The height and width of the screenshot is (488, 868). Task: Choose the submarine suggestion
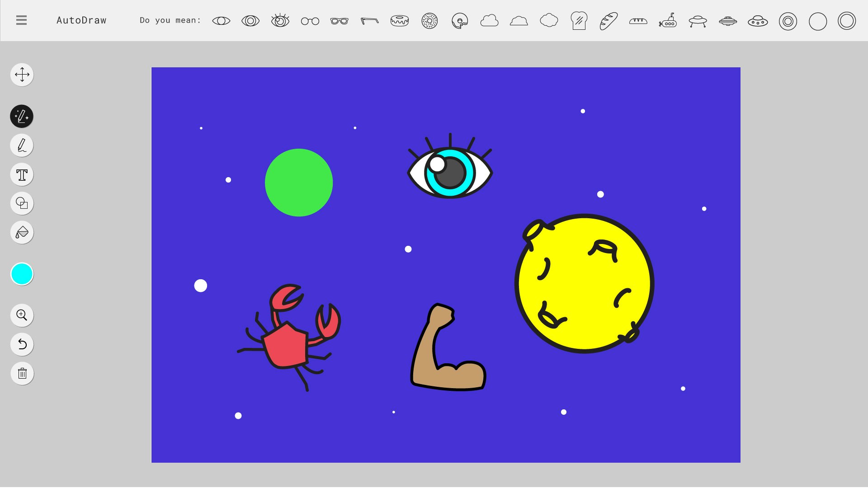pos(668,20)
